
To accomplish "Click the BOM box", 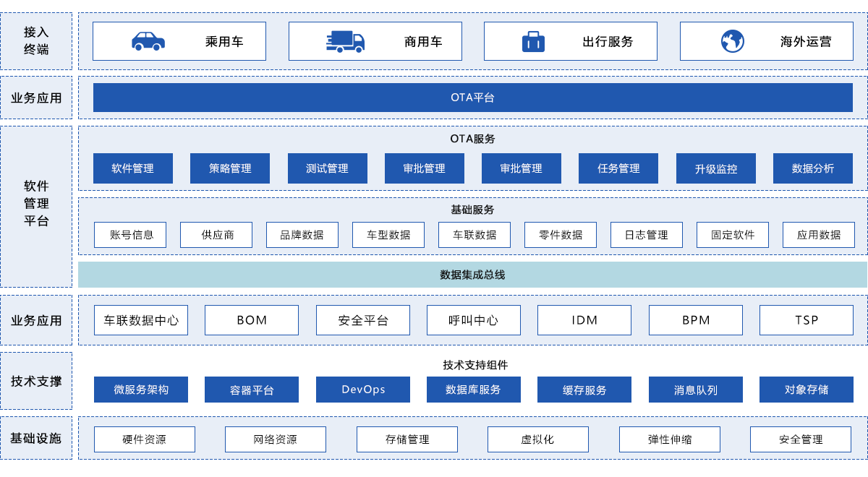I will pyautogui.click(x=252, y=320).
